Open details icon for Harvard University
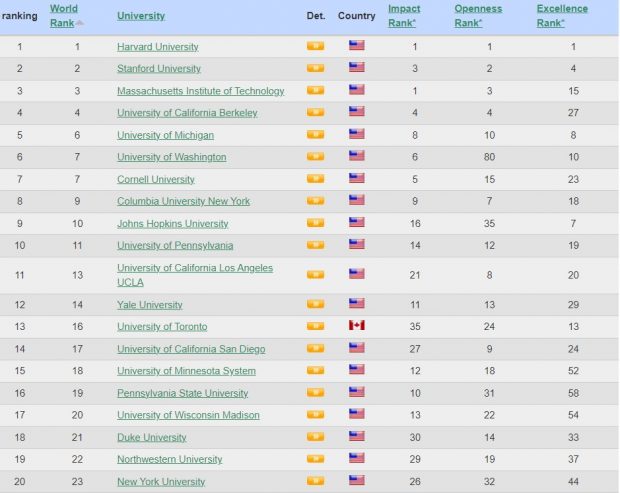Screen dimensions: 620x493 coord(315,46)
